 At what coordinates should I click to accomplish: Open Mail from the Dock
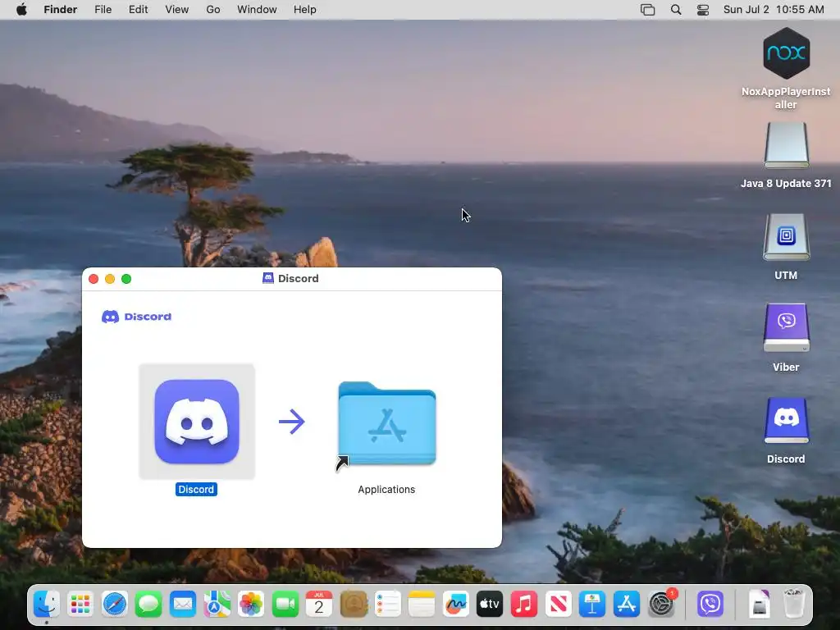[x=183, y=605]
